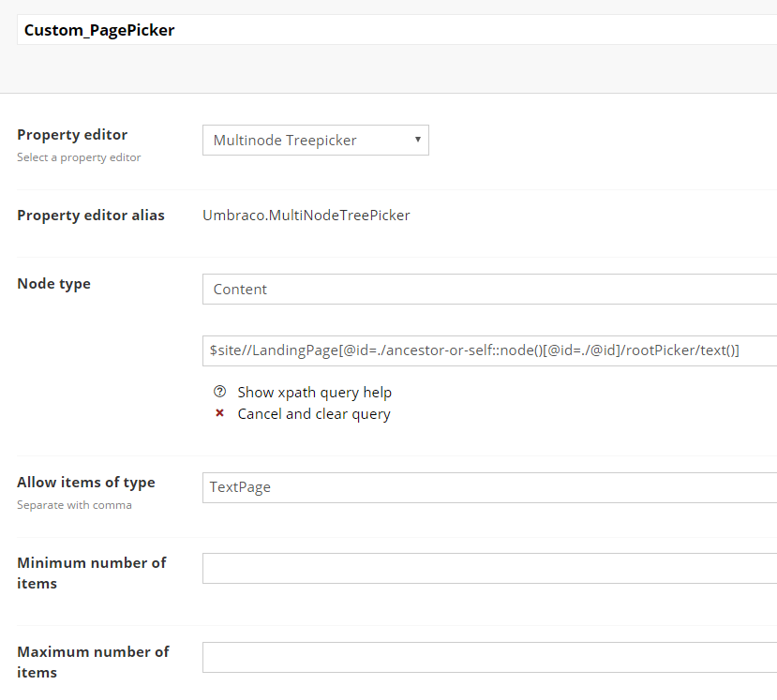Click the Property editor alias label

click(x=91, y=216)
